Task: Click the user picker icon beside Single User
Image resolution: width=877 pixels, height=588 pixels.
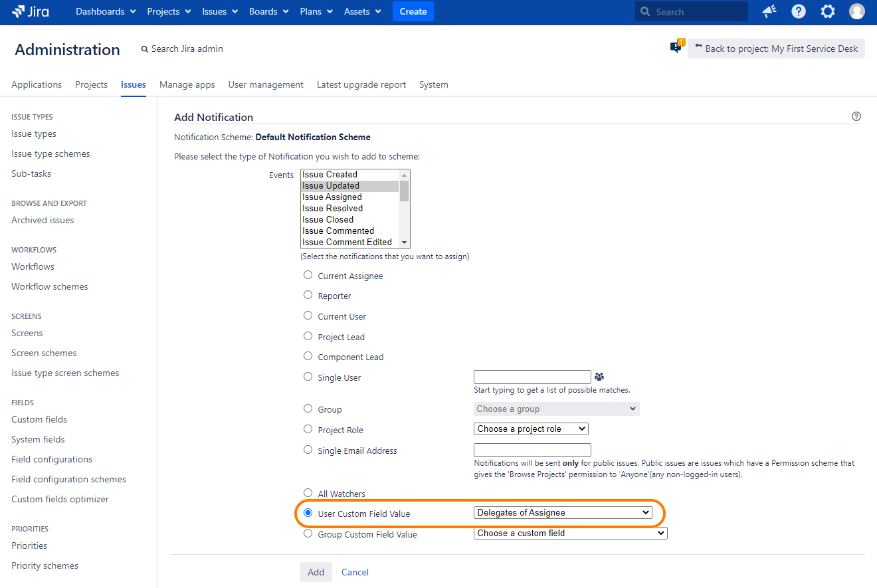Action: click(x=599, y=377)
